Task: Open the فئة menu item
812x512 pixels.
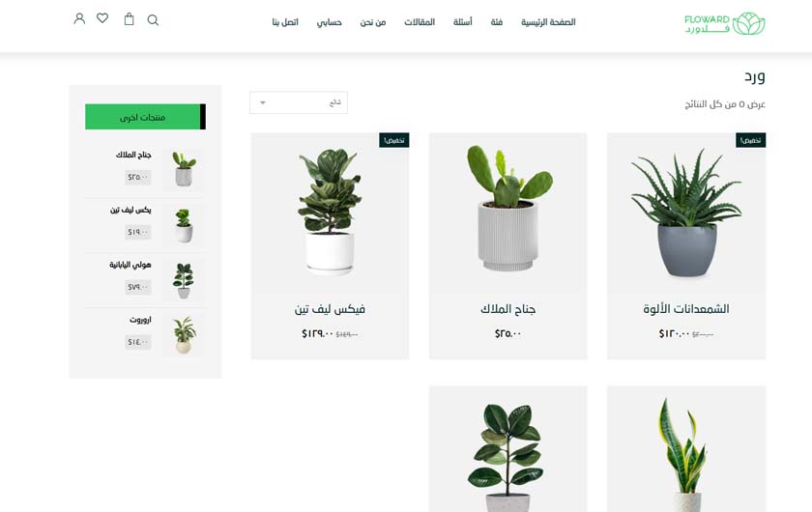Action: click(x=497, y=22)
